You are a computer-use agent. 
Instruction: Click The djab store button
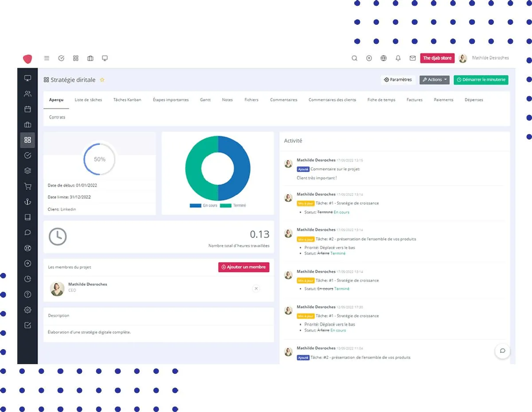pos(437,58)
